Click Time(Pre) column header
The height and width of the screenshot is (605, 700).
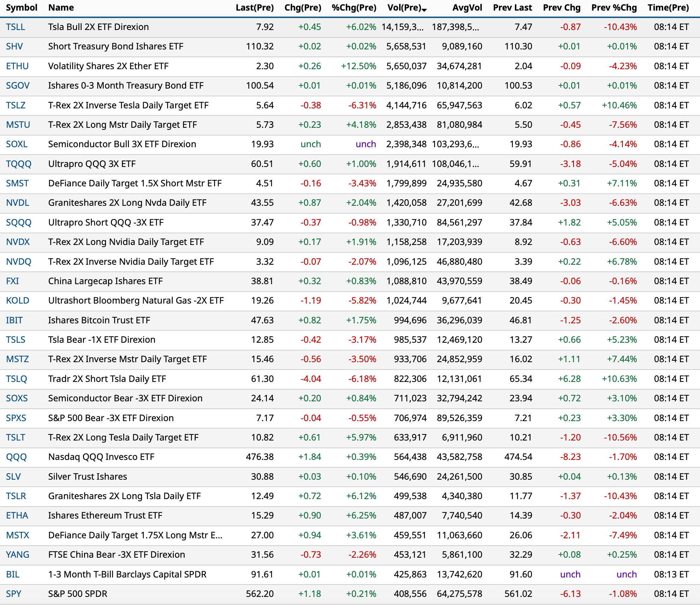tap(668, 8)
